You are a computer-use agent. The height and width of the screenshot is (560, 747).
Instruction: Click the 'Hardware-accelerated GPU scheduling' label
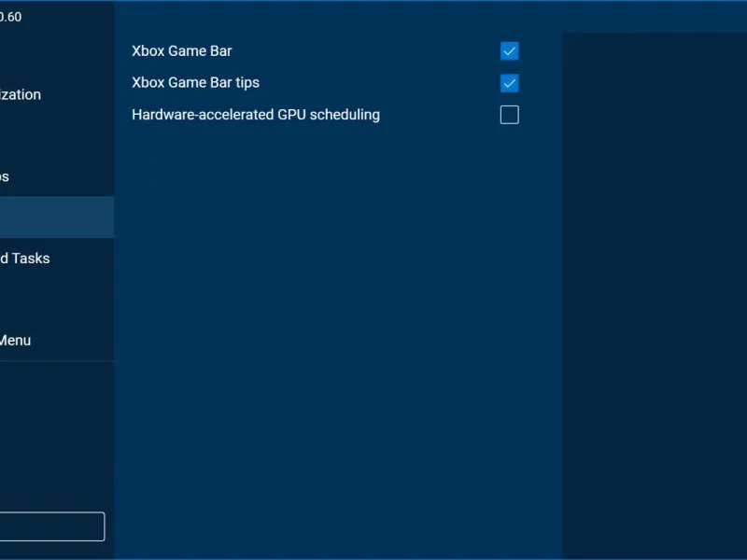pos(256,115)
